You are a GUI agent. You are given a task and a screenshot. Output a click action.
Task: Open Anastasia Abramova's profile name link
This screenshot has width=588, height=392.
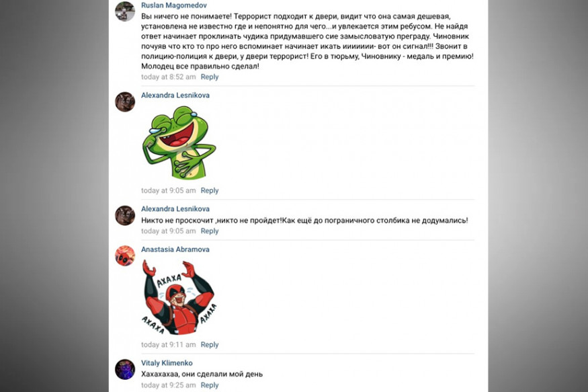point(175,249)
